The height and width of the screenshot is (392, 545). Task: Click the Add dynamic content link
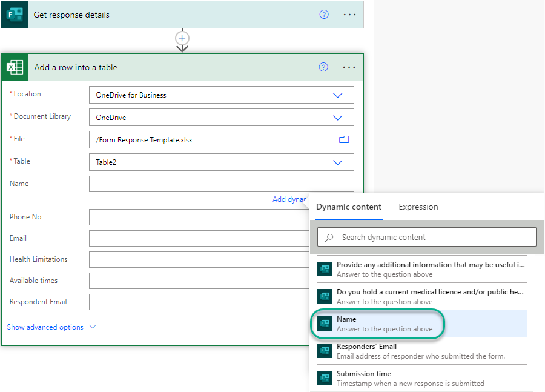289,199
